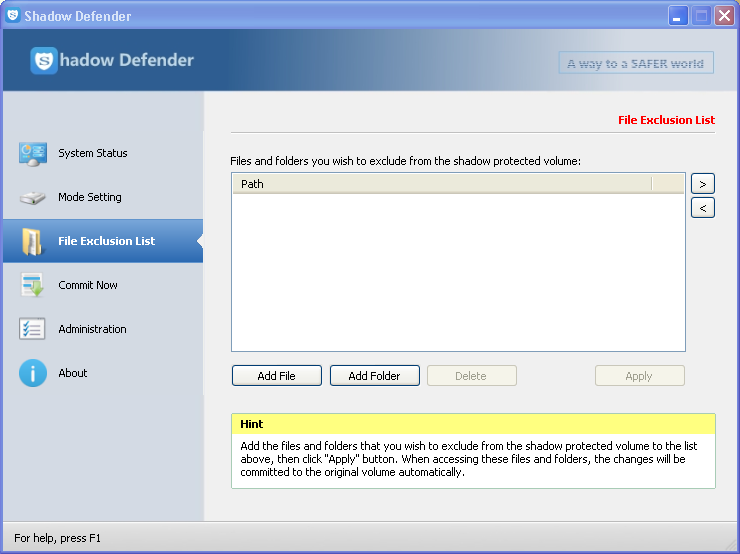
Task: Show the About page
Action: (x=103, y=373)
